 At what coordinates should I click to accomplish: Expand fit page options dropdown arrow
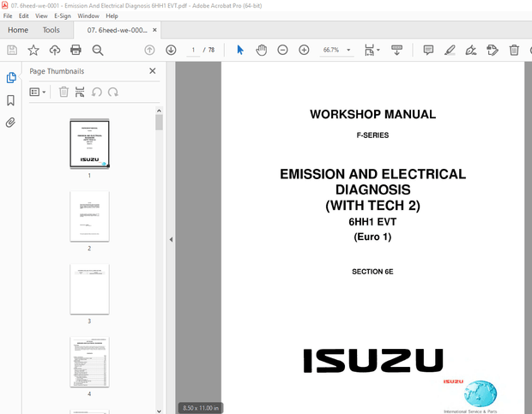click(x=378, y=50)
